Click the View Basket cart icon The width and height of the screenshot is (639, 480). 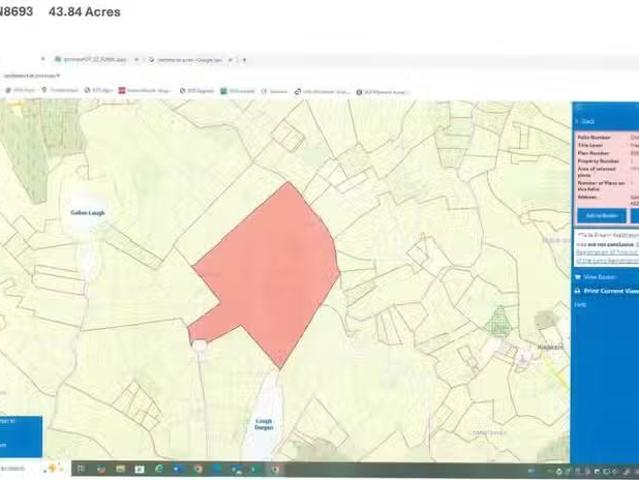coord(577,277)
